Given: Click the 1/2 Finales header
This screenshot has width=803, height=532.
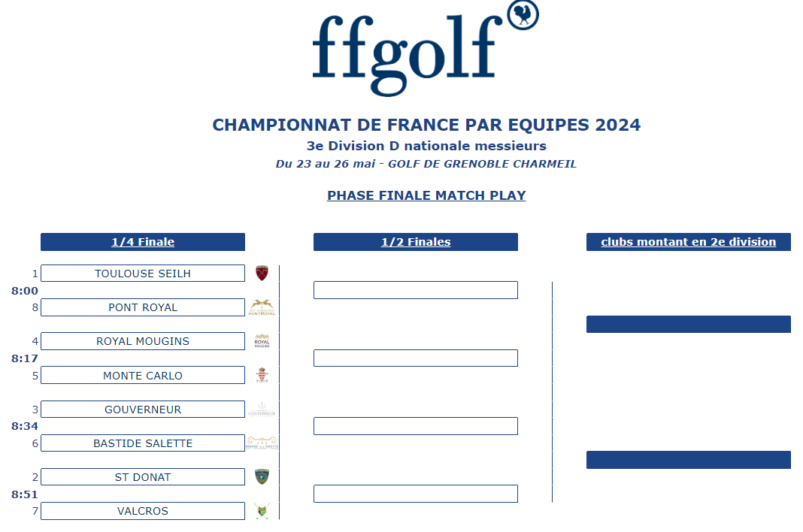Looking at the screenshot, I should pos(416,242).
